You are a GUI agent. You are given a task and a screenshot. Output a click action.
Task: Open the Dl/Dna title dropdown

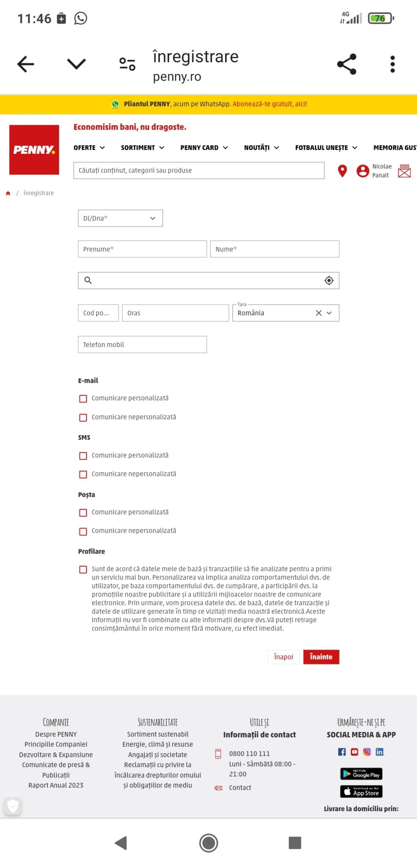[x=120, y=218]
